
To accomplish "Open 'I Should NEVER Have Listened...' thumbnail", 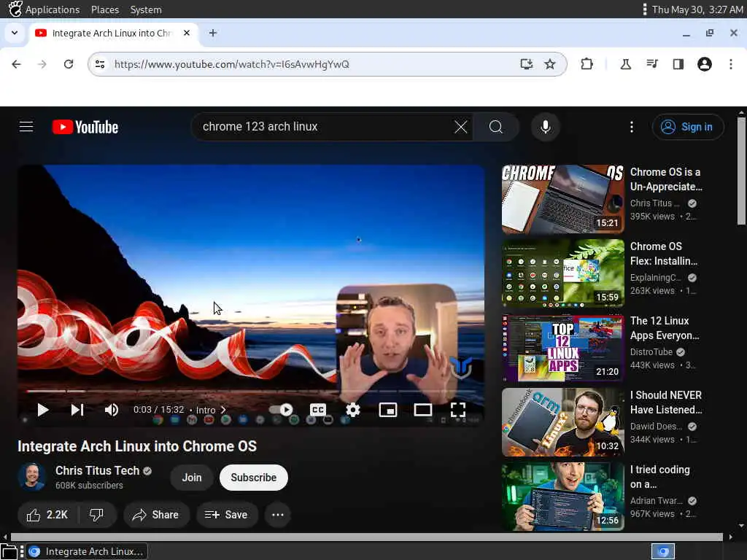I will click(x=562, y=422).
